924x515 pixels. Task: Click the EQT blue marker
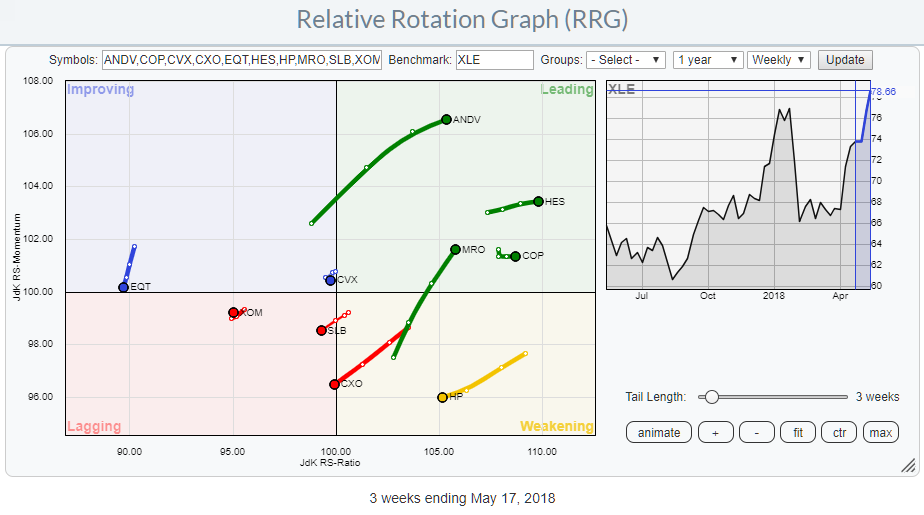(x=123, y=287)
